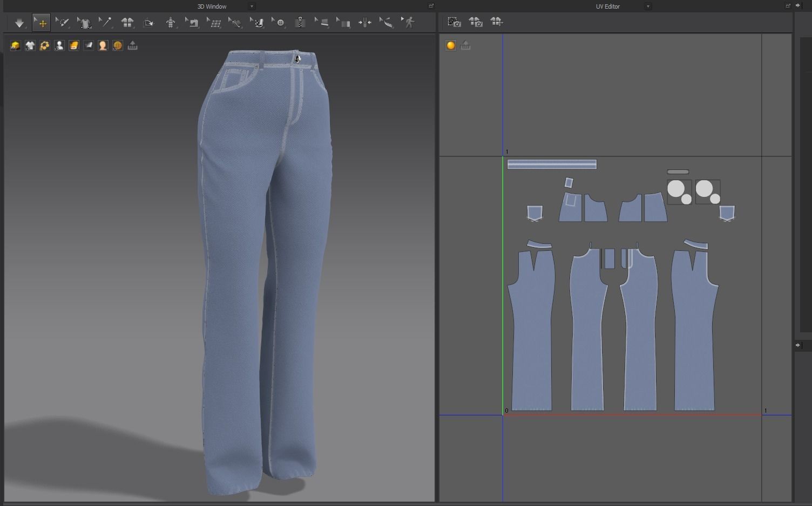Screen dimensions: 812x506
Task: Click the avatar mannequin tool
Action: pos(171,23)
